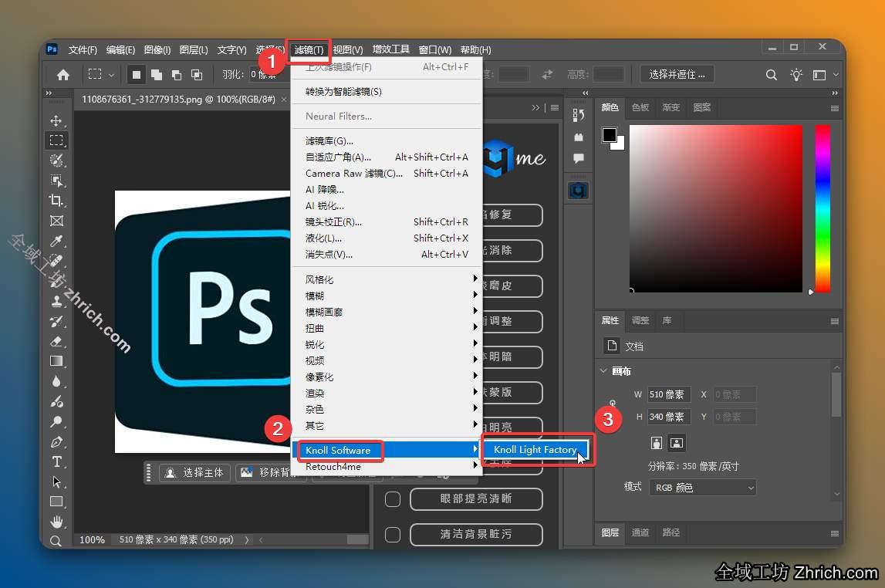Click foreground color swatch in 颜色 panel
The image size is (885, 588).
609,135
